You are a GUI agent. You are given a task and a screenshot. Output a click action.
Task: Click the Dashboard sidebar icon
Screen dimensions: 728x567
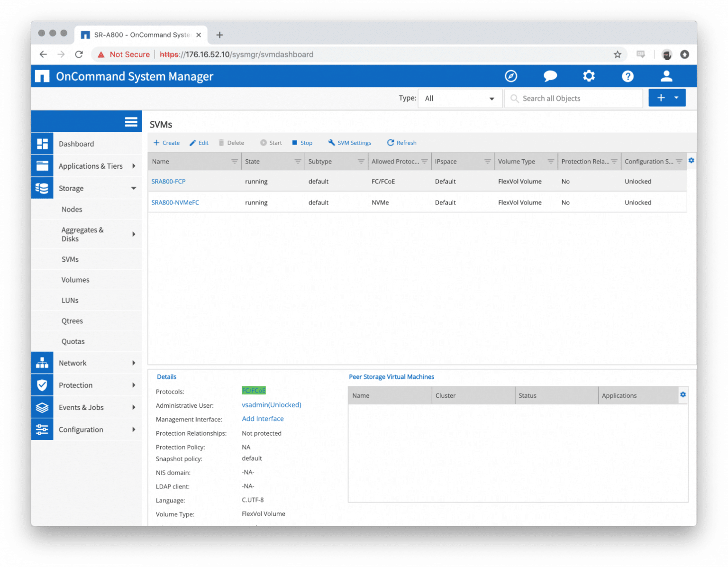coord(42,144)
